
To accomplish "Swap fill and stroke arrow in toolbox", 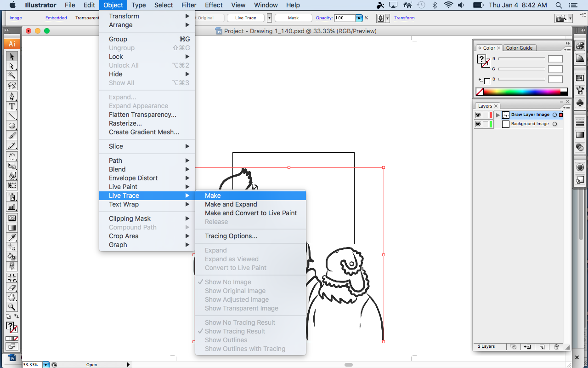I will pos(17,316).
